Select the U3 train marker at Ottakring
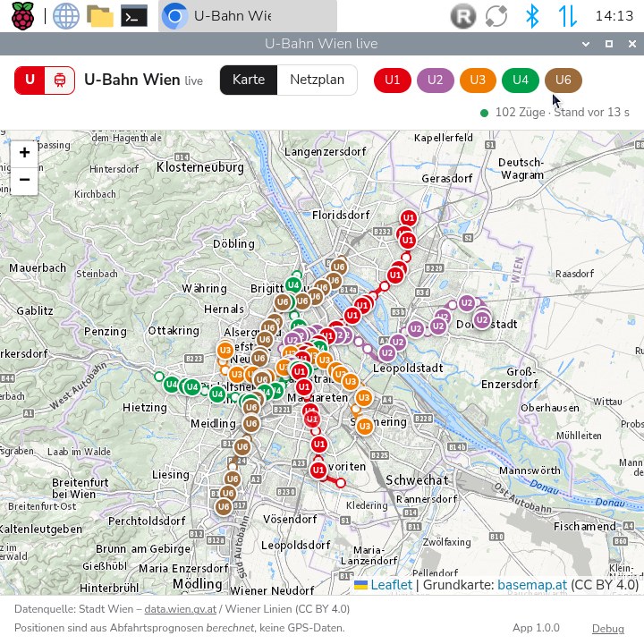The height and width of the screenshot is (644, 644). [225, 351]
